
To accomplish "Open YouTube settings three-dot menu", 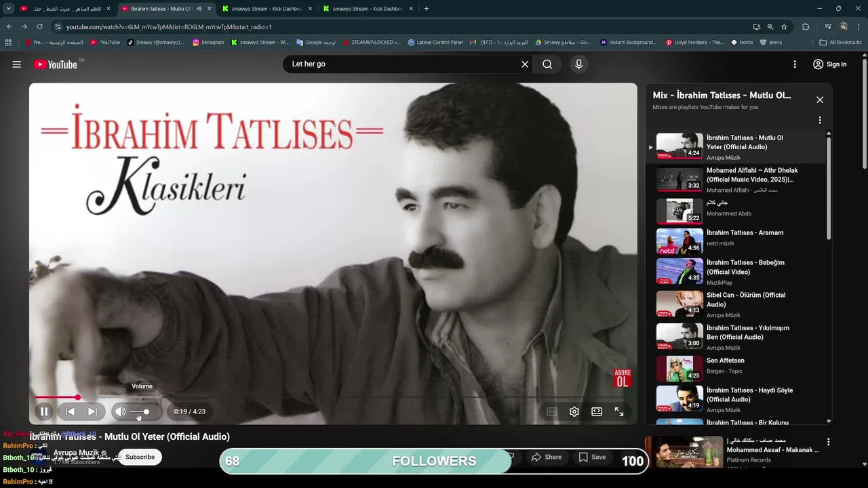I will coord(795,64).
